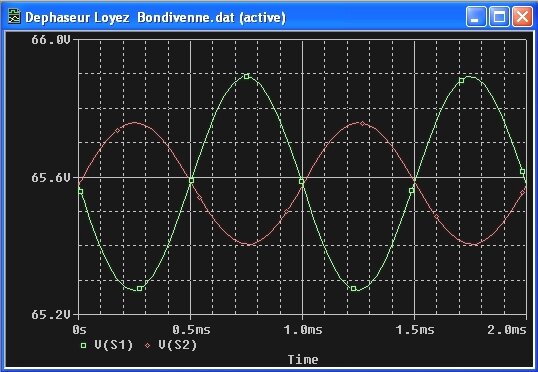Viewport: 538px width, 372px height.
Task: Click the 65.6V Y-axis label
Action: click(x=51, y=178)
